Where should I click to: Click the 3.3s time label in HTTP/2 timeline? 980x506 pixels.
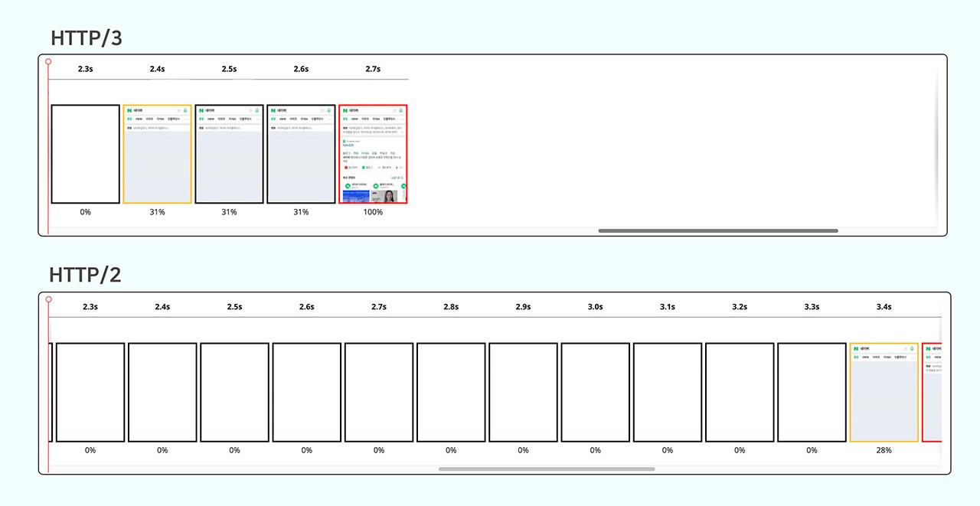point(812,307)
